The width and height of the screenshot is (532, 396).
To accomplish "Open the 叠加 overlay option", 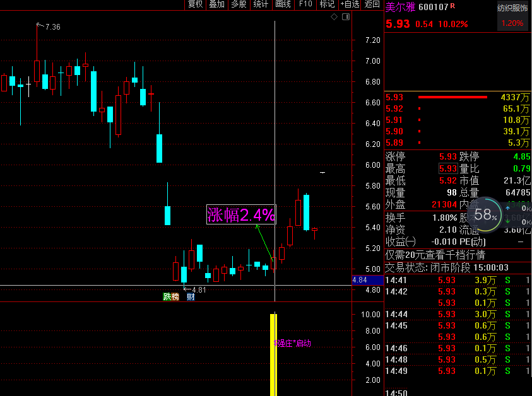I will [x=217, y=4].
